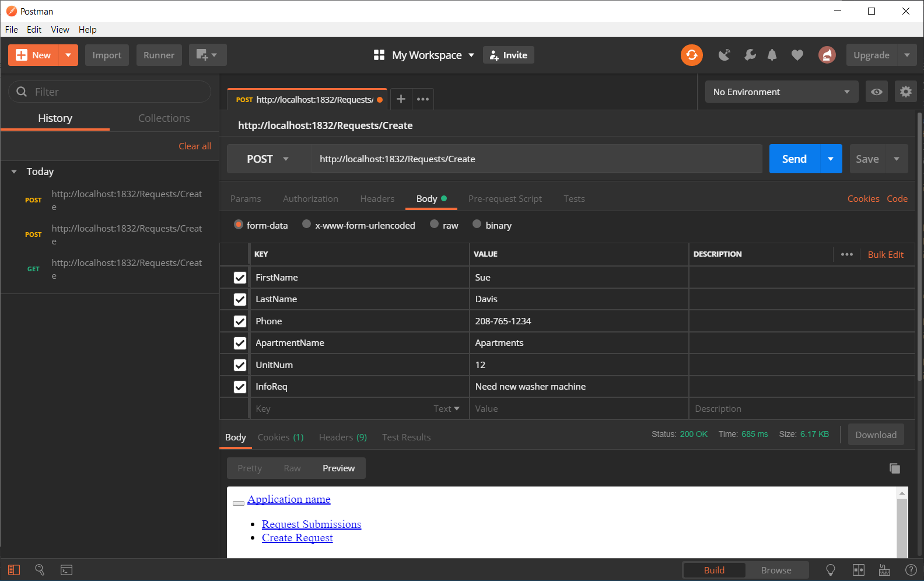
Task: Uncheck the FirstName row checkbox
Action: pyautogui.click(x=240, y=278)
